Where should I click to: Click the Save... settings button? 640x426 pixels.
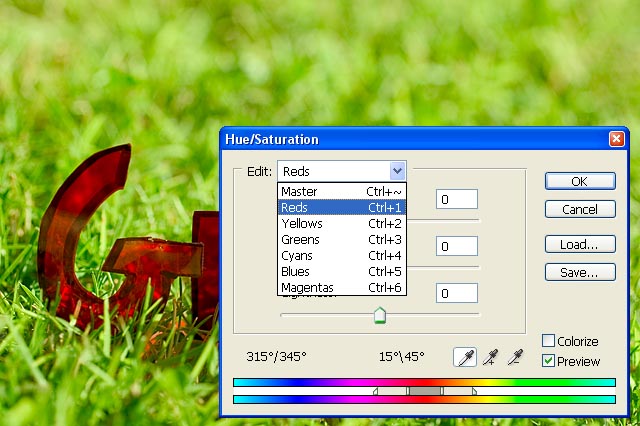click(x=580, y=272)
